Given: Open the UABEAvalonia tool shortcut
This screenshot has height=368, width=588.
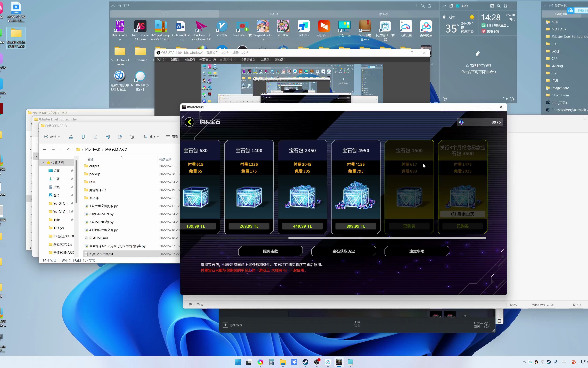Looking at the screenshot, I should (x=120, y=30).
